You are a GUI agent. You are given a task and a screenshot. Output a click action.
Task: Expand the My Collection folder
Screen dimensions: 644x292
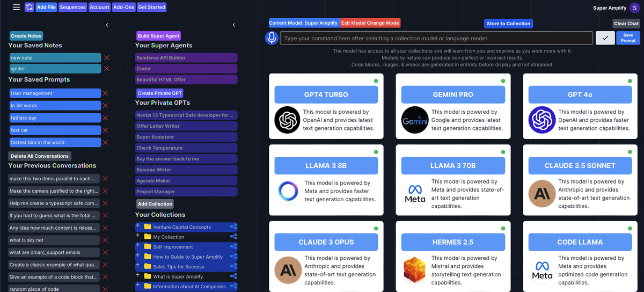point(138,236)
